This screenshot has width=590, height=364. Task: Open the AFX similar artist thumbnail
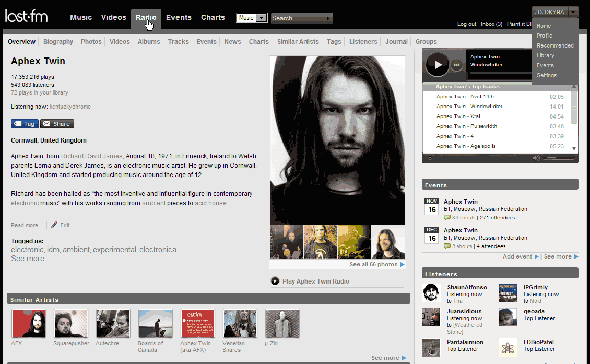click(29, 323)
